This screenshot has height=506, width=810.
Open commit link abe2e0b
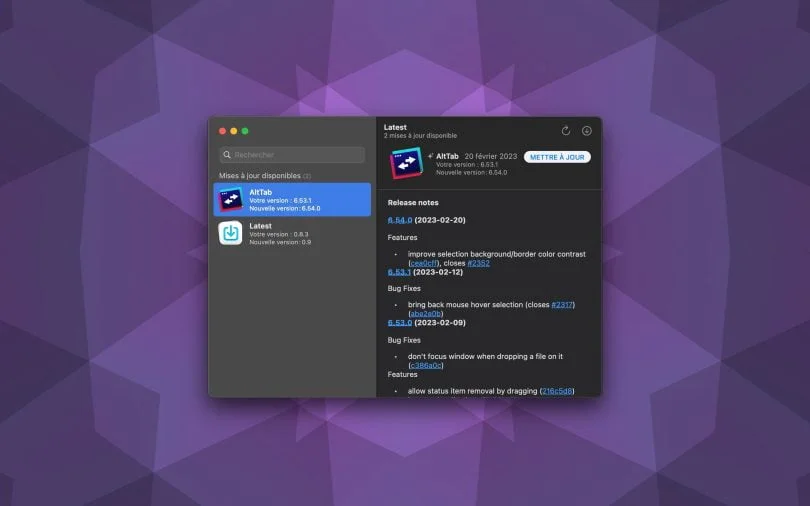tap(426, 313)
